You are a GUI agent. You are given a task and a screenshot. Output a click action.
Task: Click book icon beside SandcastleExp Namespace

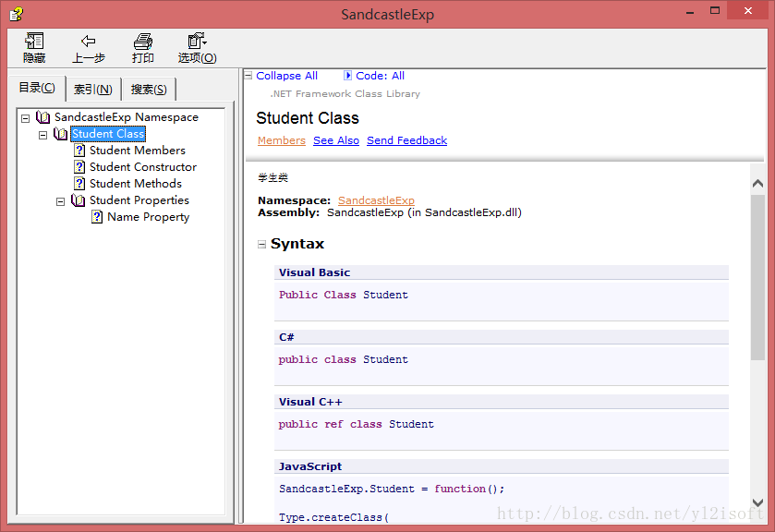coord(43,117)
